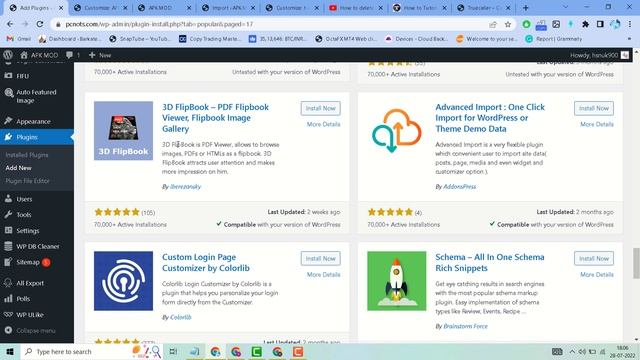Open Auto Featured Image menu
The width and height of the screenshot is (640, 360).
pyautogui.click(x=37, y=96)
